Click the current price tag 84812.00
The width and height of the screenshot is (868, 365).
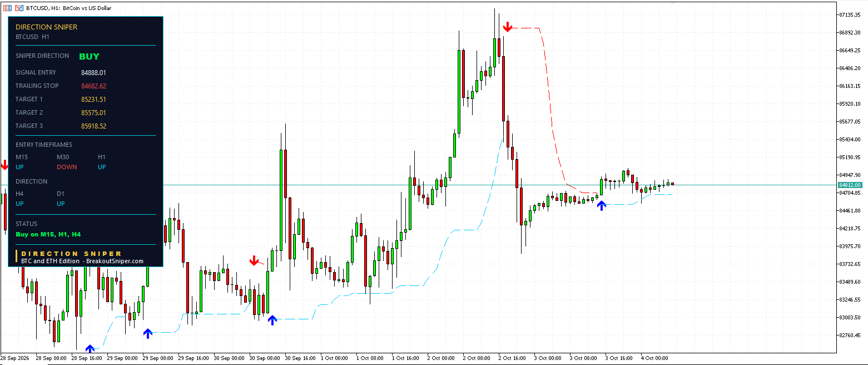850,185
